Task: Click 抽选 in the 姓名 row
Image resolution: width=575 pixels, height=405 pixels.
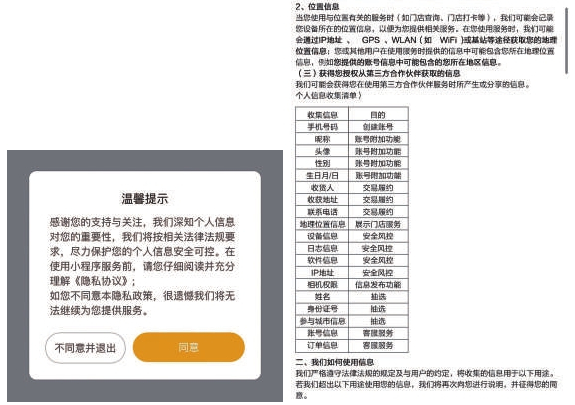Action: tap(378, 296)
